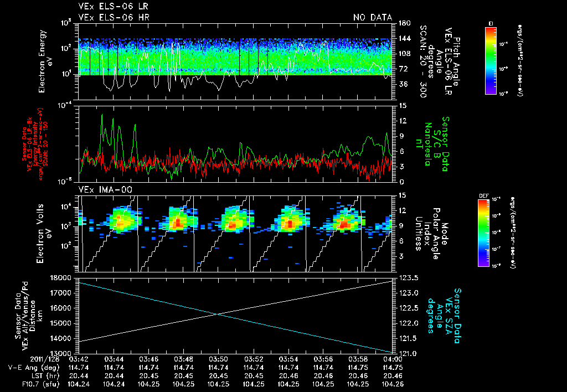
Task: Click the '123.5' SZA tick label
Action: coord(408,278)
